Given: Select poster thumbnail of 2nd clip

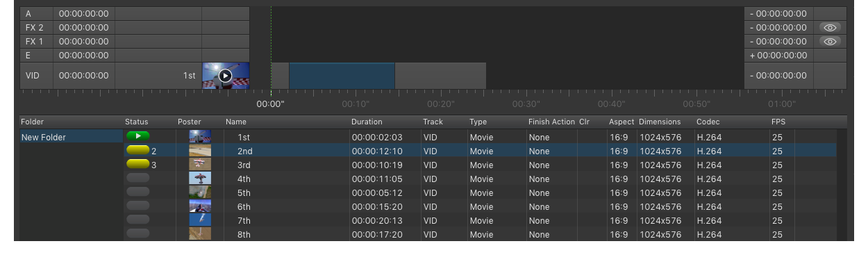Looking at the screenshot, I should click(200, 151).
